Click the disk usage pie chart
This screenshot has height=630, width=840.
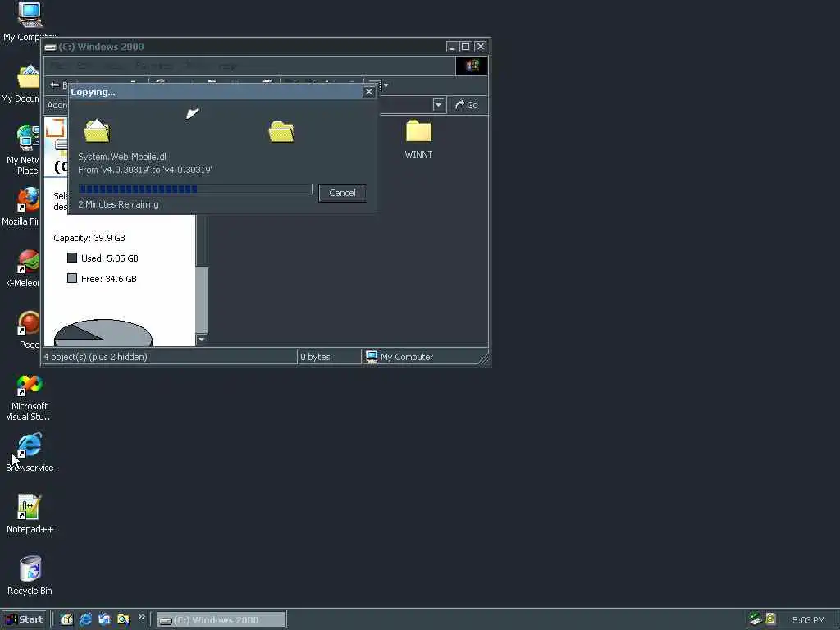click(x=103, y=333)
